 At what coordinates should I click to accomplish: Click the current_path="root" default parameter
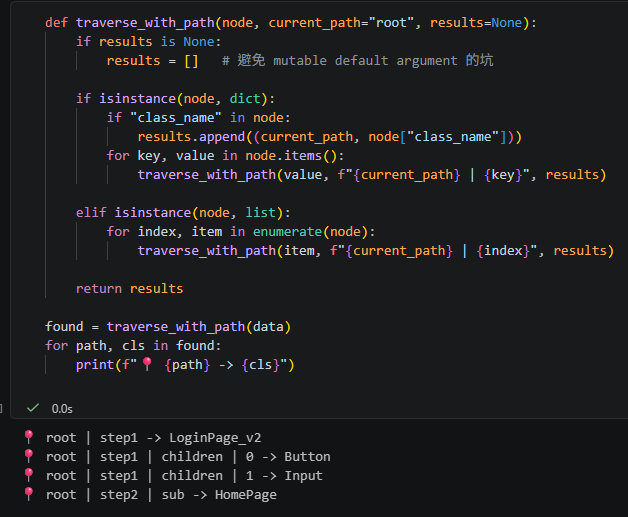coord(340,23)
